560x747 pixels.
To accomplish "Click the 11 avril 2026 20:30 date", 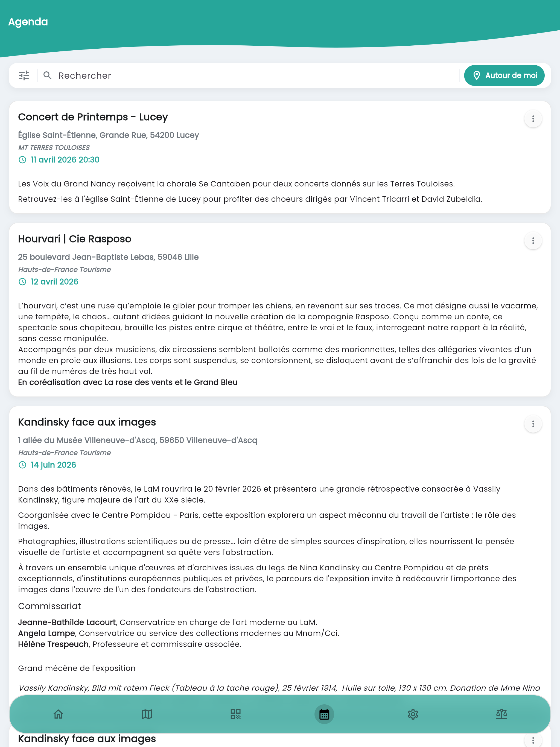I will tap(65, 160).
